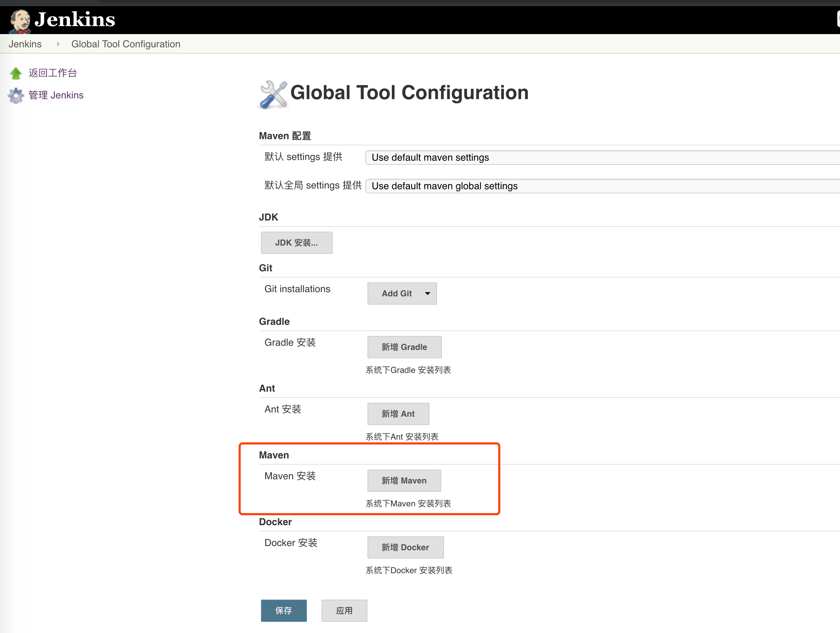Image resolution: width=840 pixels, height=633 pixels.
Task: Click the Docker 安装 label
Action: coord(291,543)
